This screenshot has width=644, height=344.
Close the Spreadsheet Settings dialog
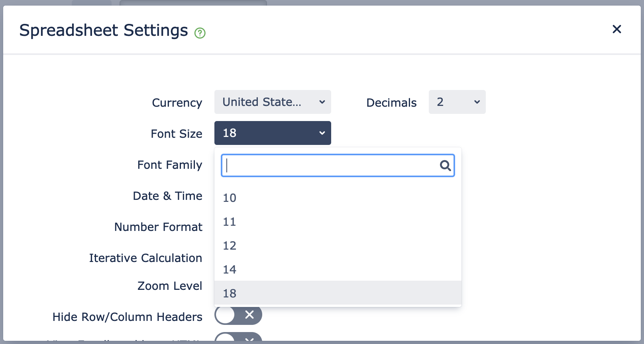click(617, 29)
